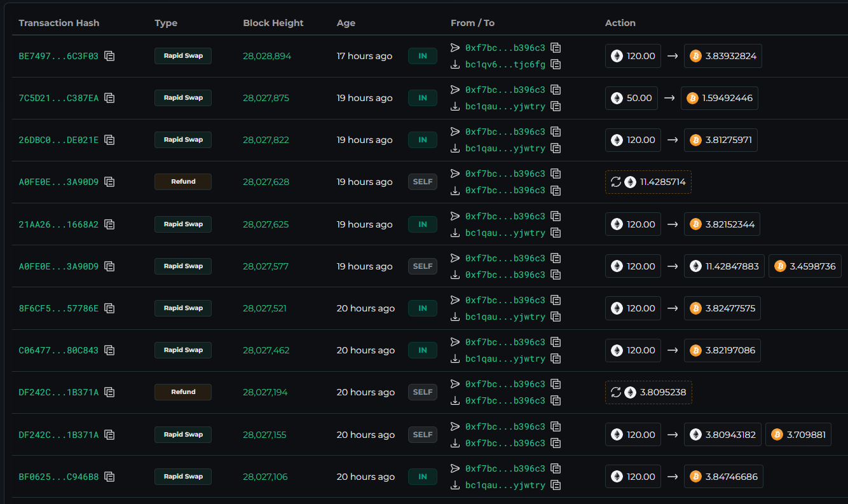Copy hash 8F6CF5...57786E

pyautogui.click(x=109, y=308)
